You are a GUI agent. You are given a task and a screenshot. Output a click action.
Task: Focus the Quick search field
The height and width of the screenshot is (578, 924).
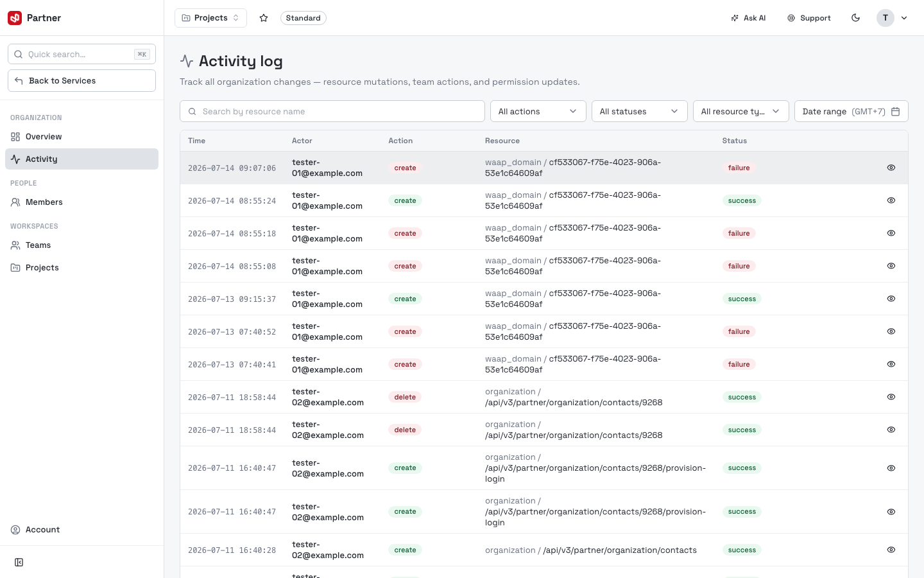[x=81, y=54]
